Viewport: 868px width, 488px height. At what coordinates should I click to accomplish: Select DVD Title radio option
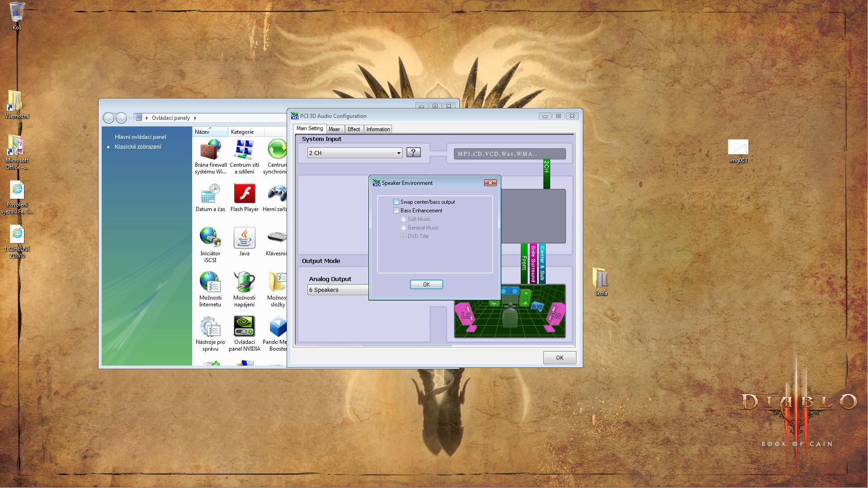tap(403, 236)
